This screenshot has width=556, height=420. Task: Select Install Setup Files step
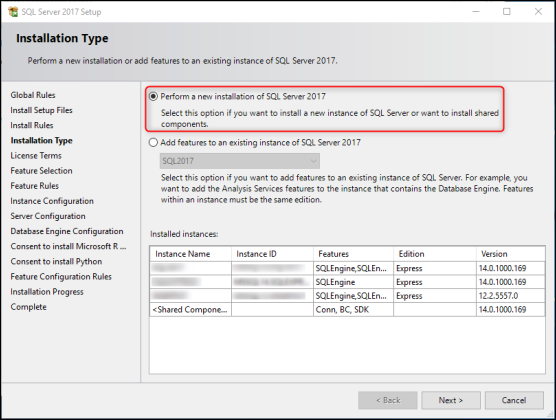[41, 110]
